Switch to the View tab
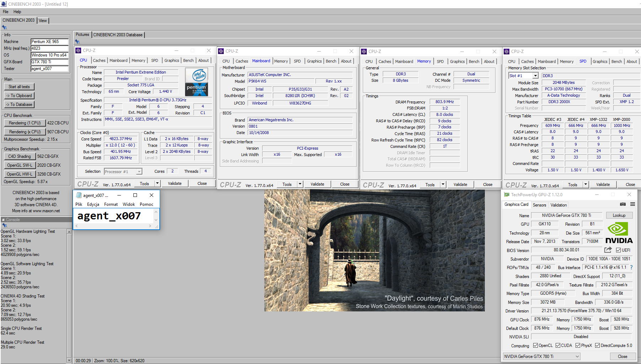 (x=43, y=21)
